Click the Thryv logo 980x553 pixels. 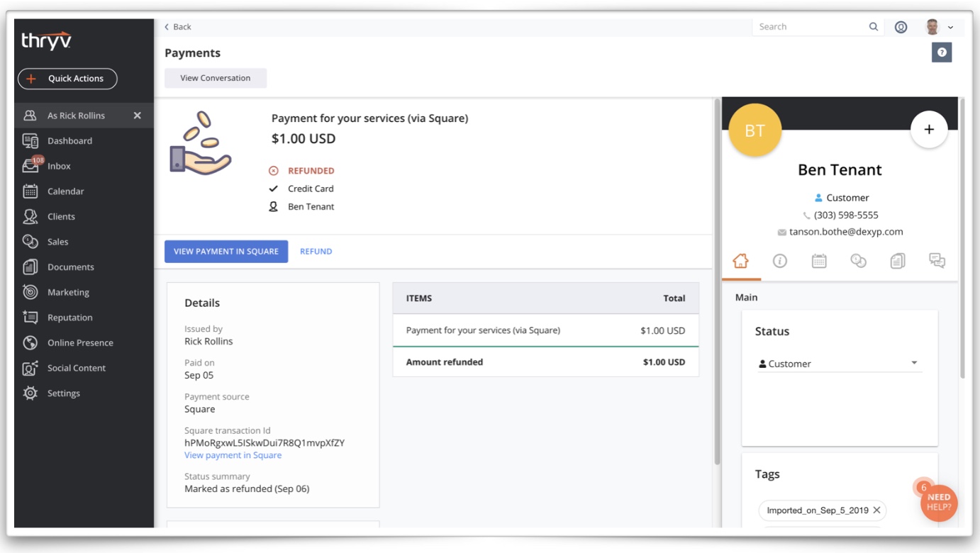click(x=46, y=40)
